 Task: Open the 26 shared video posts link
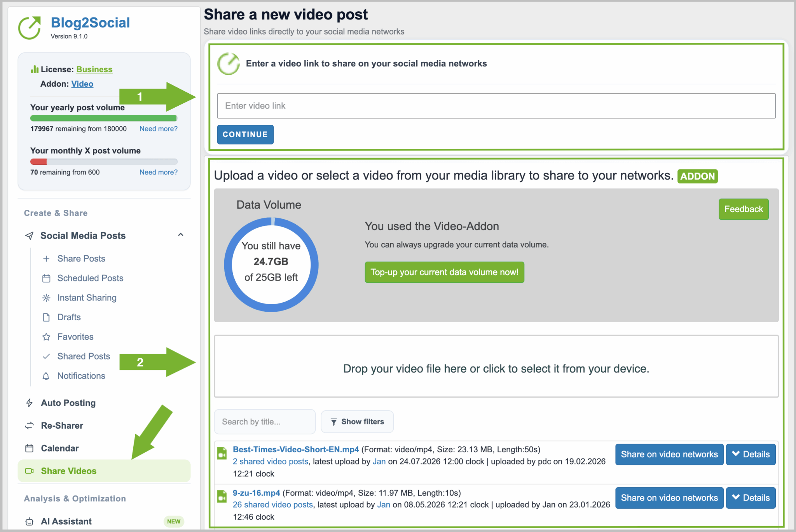tap(273, 505)
